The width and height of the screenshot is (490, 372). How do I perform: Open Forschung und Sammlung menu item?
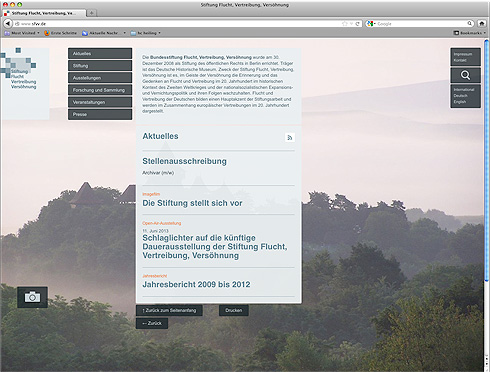point(100,90)
